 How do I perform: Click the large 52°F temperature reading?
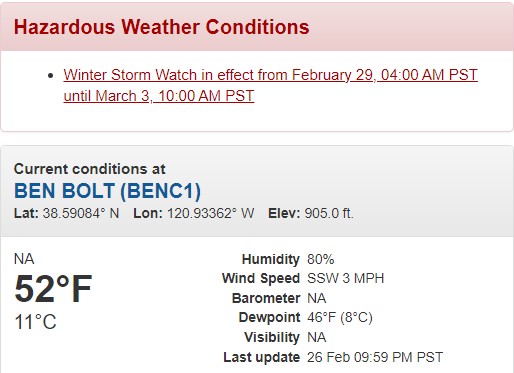53,289
